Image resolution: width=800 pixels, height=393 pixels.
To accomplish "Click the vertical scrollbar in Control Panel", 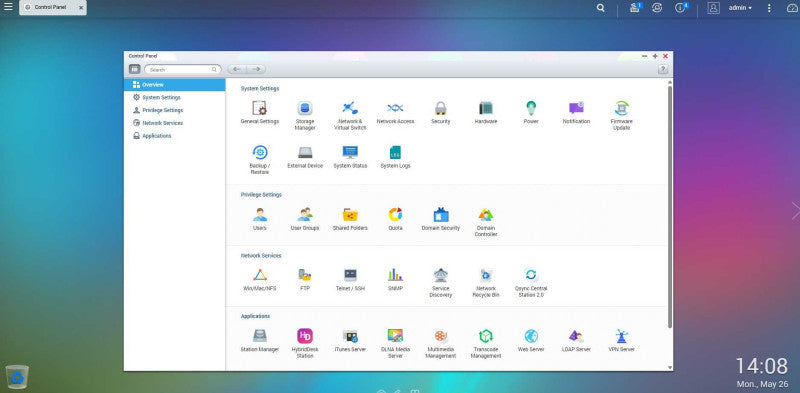I will tap(670, 207).
